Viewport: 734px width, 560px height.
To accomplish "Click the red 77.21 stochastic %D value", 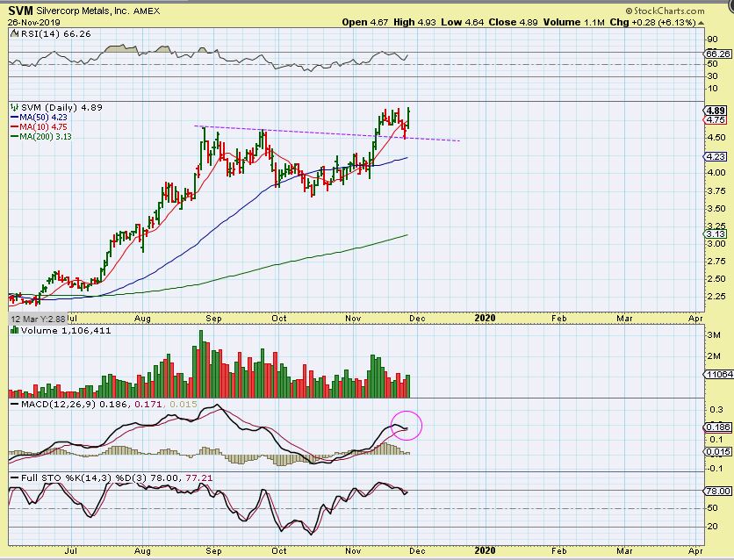I will click(199, 477).
